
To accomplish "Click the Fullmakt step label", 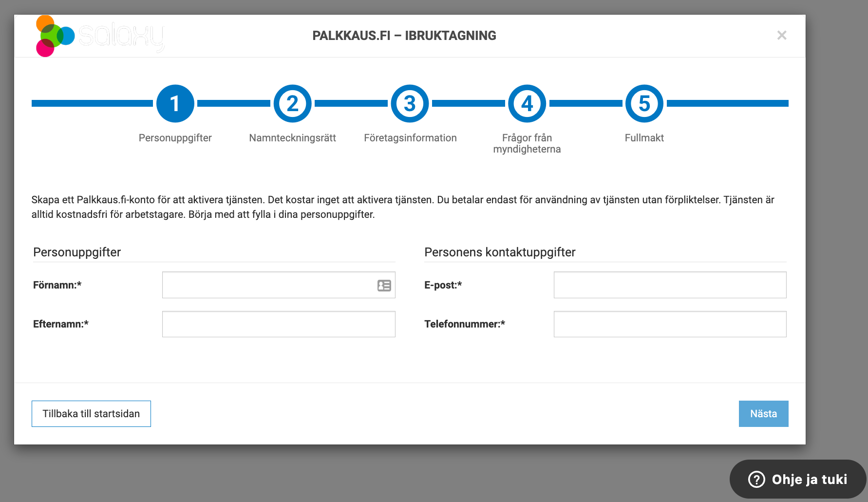I will pyautogui.click(x=644, y=138).
